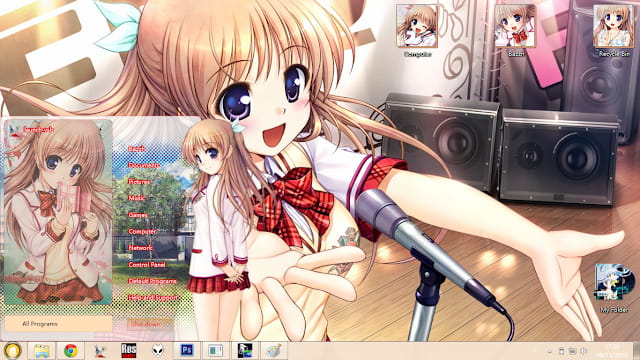The width and height of the screenshot is (640, 360).
Task: Open Photoshop from the taskbar
Action: 187,351
